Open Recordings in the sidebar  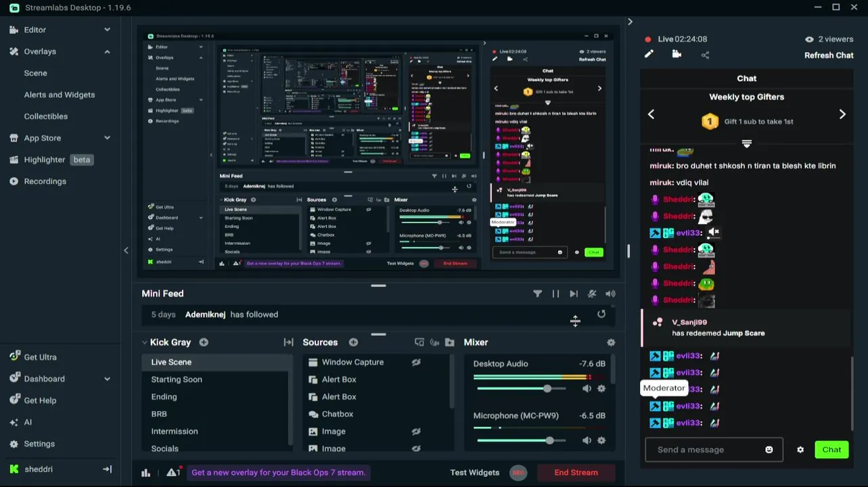pyautogui.click(x=45, y=181)
